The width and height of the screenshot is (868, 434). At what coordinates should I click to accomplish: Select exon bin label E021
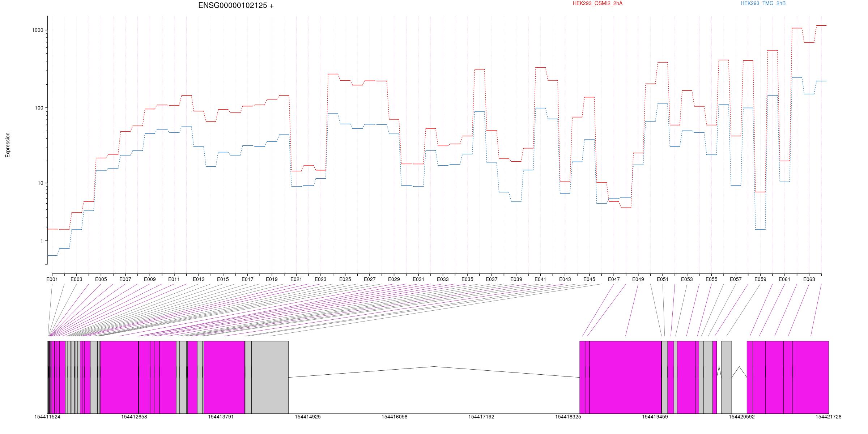pos(296,279)
